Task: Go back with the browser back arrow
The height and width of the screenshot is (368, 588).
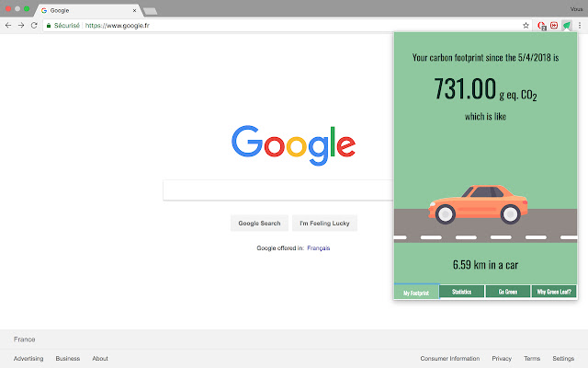Action: coord(8,25)
